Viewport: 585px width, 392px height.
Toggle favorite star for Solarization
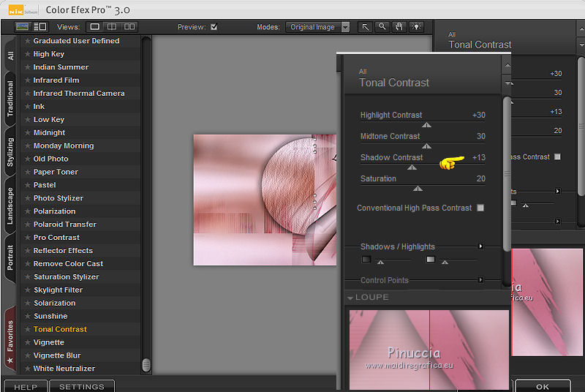27,303
